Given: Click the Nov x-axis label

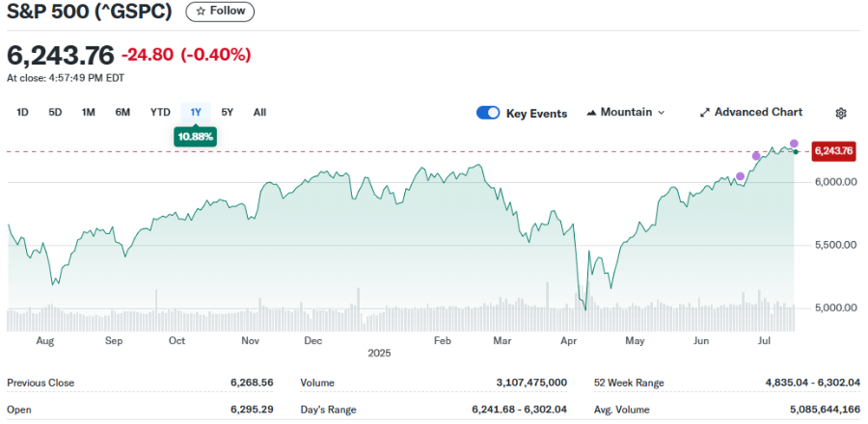Looking at the screenshot, I should click(x=251, y=341).
